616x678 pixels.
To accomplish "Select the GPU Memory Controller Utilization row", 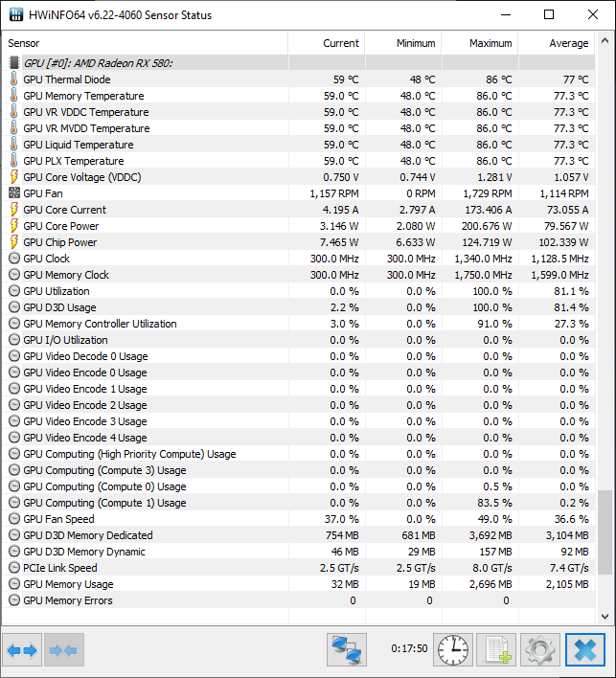I will coord(299,324).
